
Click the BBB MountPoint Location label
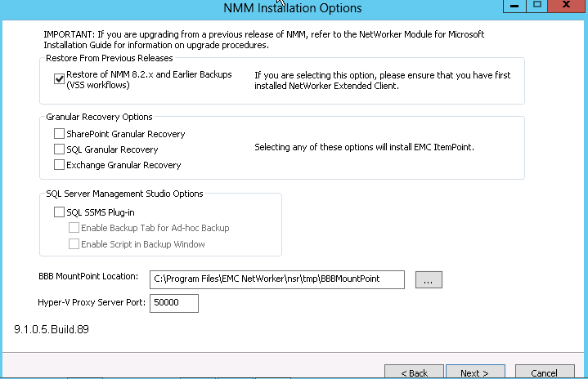pyautogui.click(x=88, y=276)
